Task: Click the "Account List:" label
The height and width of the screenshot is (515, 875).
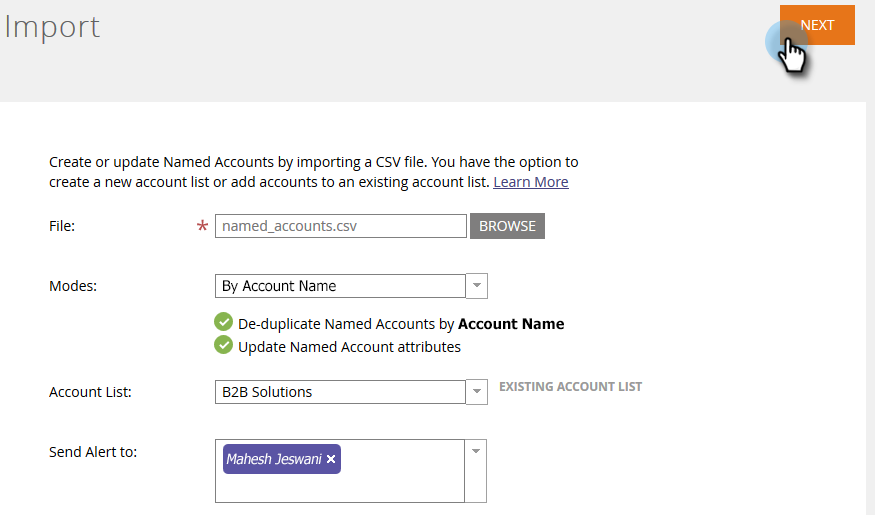Action: click(x=90, y=392)
